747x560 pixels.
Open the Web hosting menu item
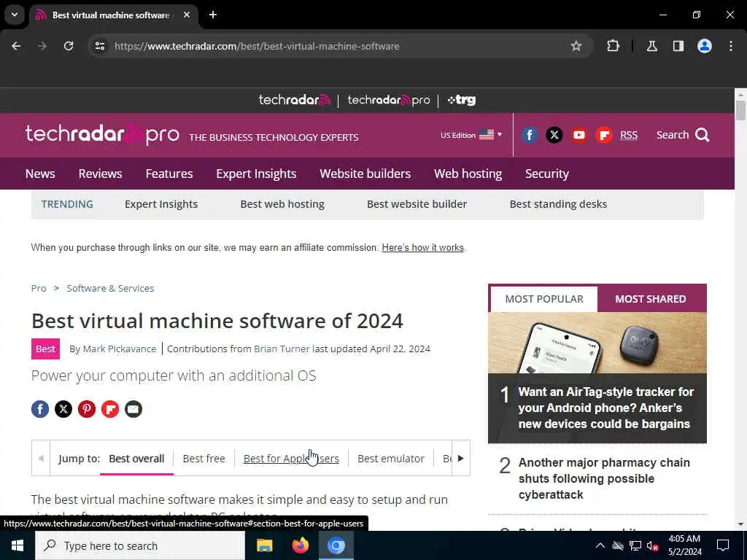pos(468,174)
